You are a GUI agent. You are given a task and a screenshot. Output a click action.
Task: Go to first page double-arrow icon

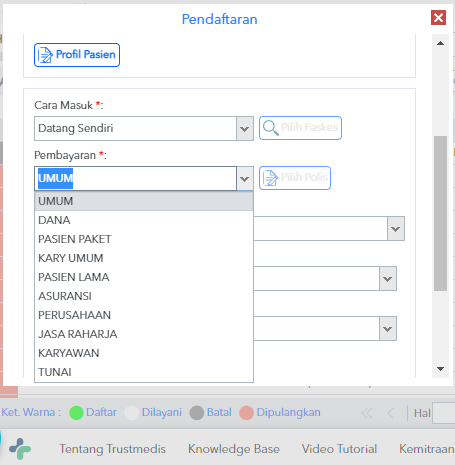367,413
